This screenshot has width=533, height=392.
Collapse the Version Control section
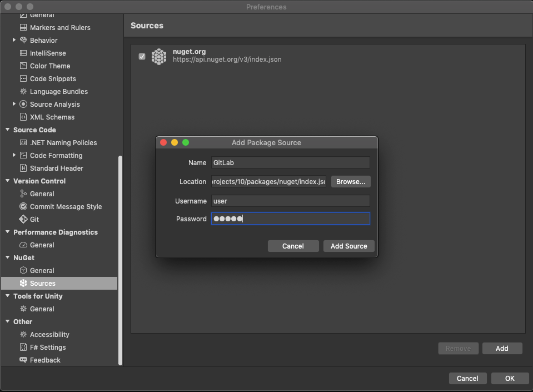7,181
